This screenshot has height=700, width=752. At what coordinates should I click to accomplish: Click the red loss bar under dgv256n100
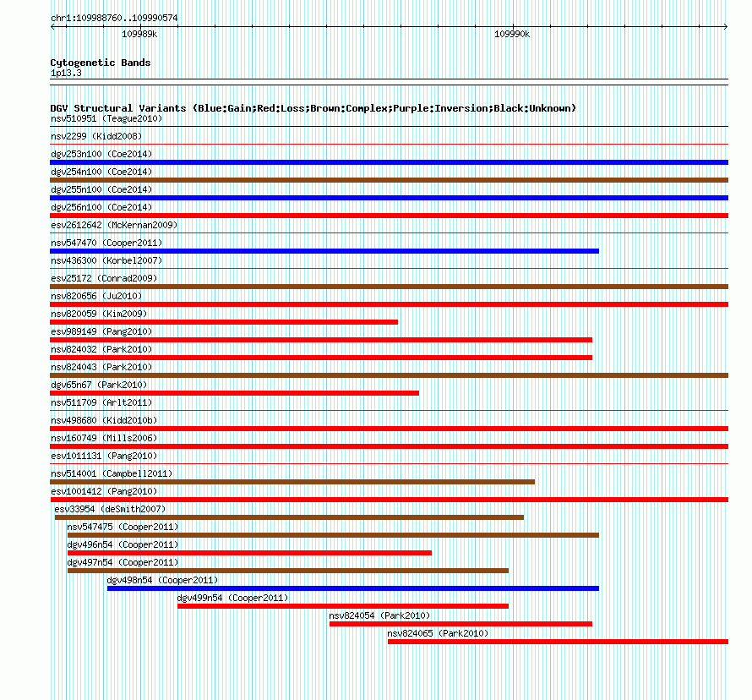point(389,216)
